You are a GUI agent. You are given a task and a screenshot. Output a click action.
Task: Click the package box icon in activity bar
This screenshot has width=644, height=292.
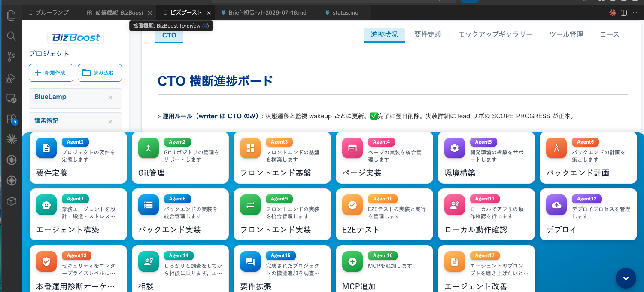pyautogui.click(x=12, y=201)
